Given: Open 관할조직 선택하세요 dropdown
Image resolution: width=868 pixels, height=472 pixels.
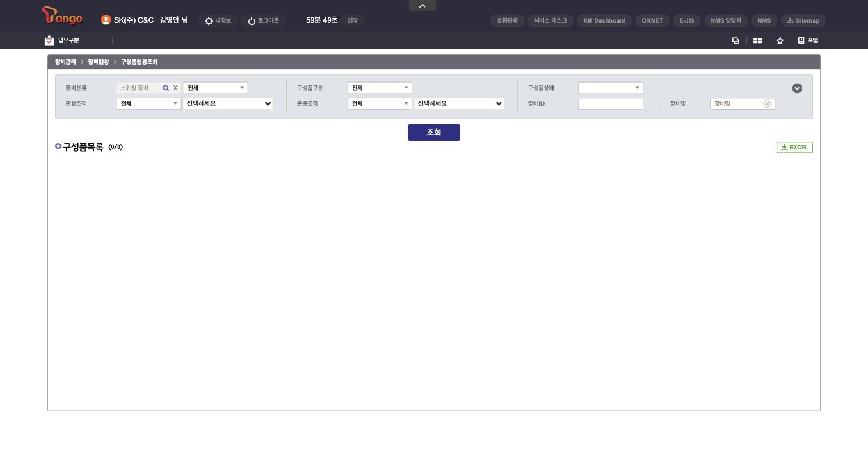Looking at the screenshot, I should pos(228,103).
